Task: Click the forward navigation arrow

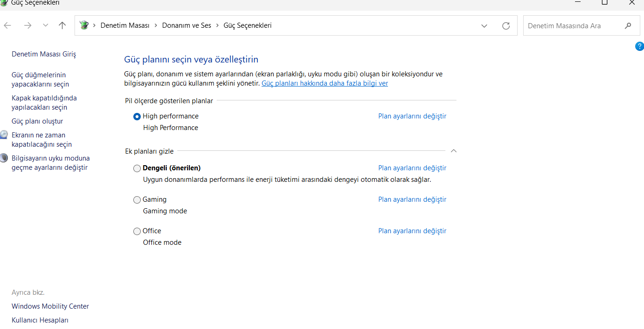Action: pos(28,25)
